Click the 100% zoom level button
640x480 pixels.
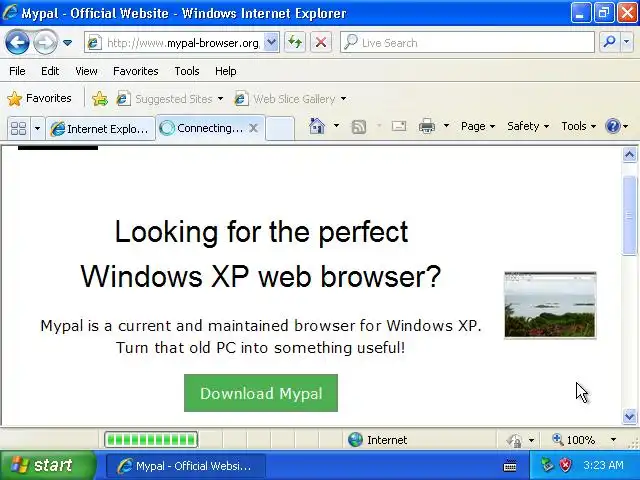pos(574,440)
